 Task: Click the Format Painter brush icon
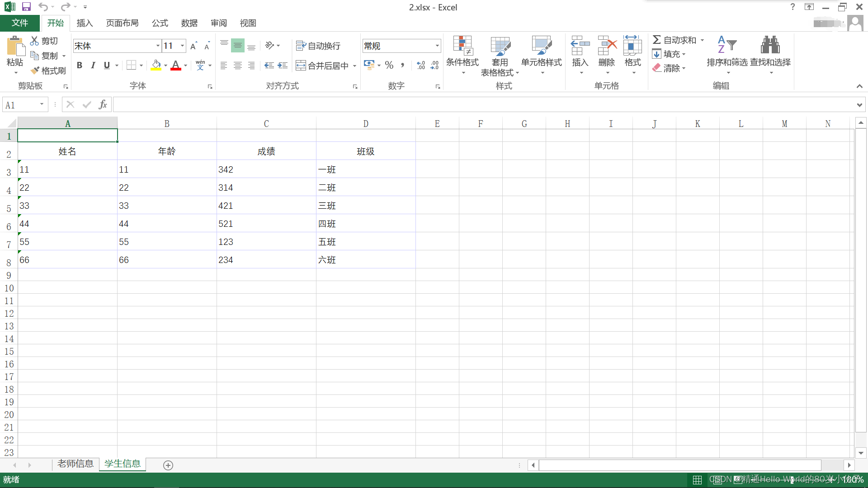click(x=35, y=70)
